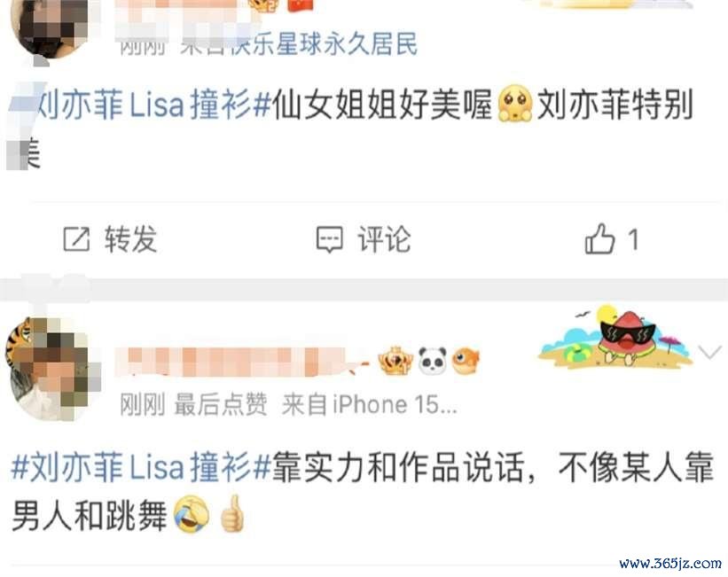Screen dimensions: 728x577
Task: Open the watermelon sunglasses card decoration
Action: pos(615,335)
